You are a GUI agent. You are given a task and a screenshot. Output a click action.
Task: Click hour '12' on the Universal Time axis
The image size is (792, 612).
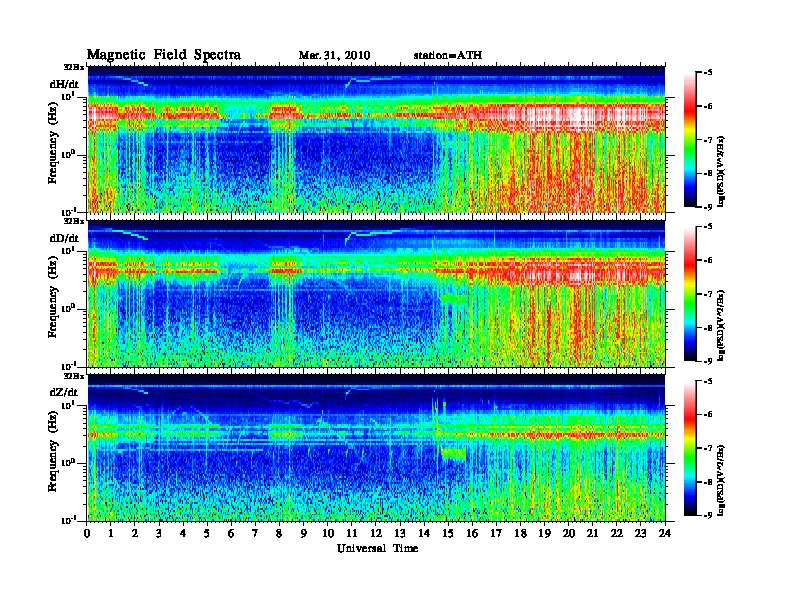(x=376, y=534)
